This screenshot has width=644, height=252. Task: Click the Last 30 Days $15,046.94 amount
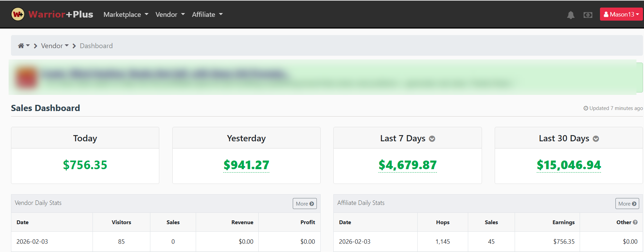[569, 165]
